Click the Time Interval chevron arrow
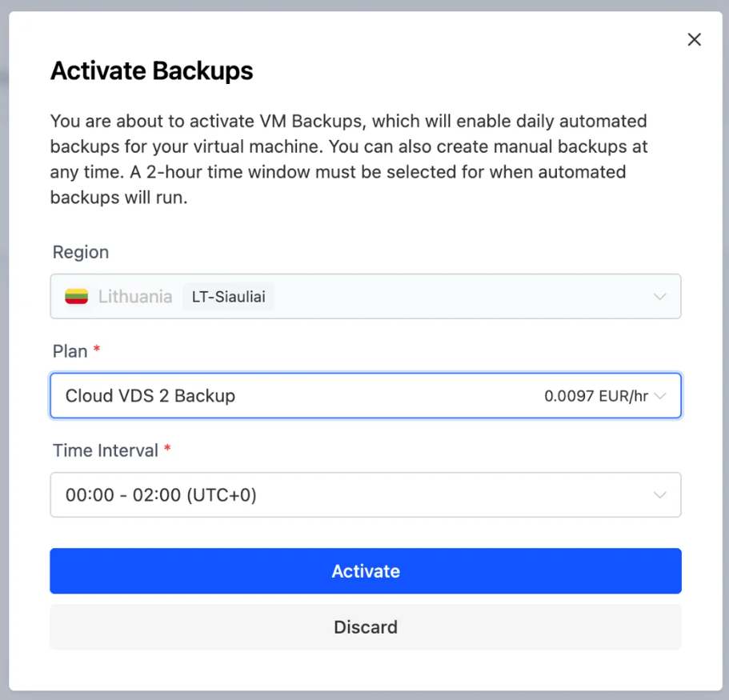729x700 pixels. pyautogui.click(x=660, y=495)
